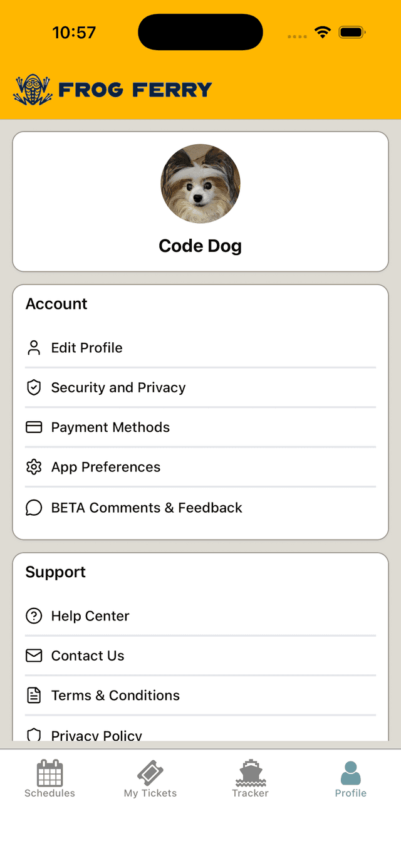Tap the BETA Comments speech bubble icon

33,508
